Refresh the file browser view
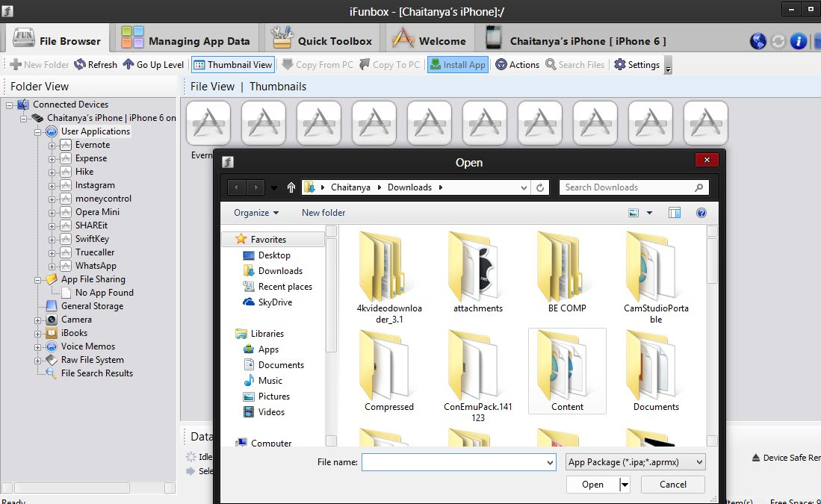This screenshot has width=821, height=504. (96, 65)
